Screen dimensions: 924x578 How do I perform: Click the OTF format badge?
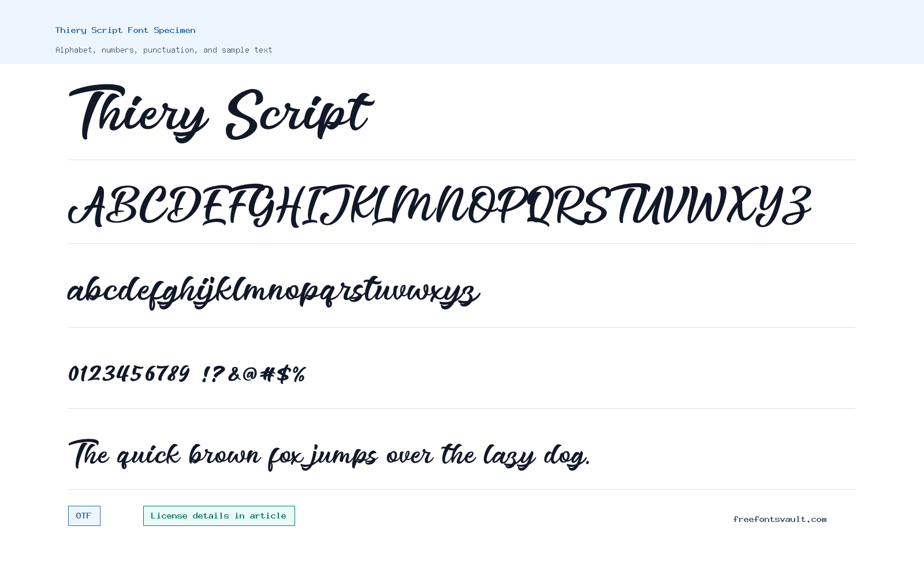(x=84, y=516)
